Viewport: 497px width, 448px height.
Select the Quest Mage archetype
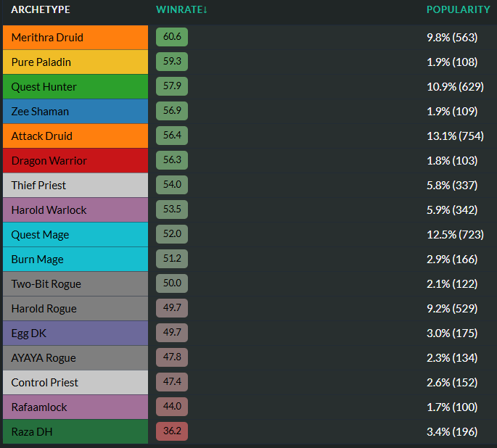tap(75, 235)
